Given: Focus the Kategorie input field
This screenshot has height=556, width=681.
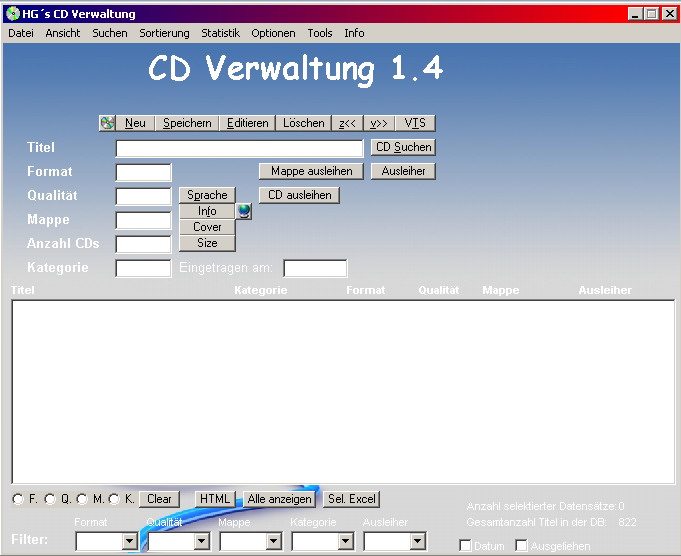Looking at the screenshot, I should pyautogui.click(x=143, y=268).
